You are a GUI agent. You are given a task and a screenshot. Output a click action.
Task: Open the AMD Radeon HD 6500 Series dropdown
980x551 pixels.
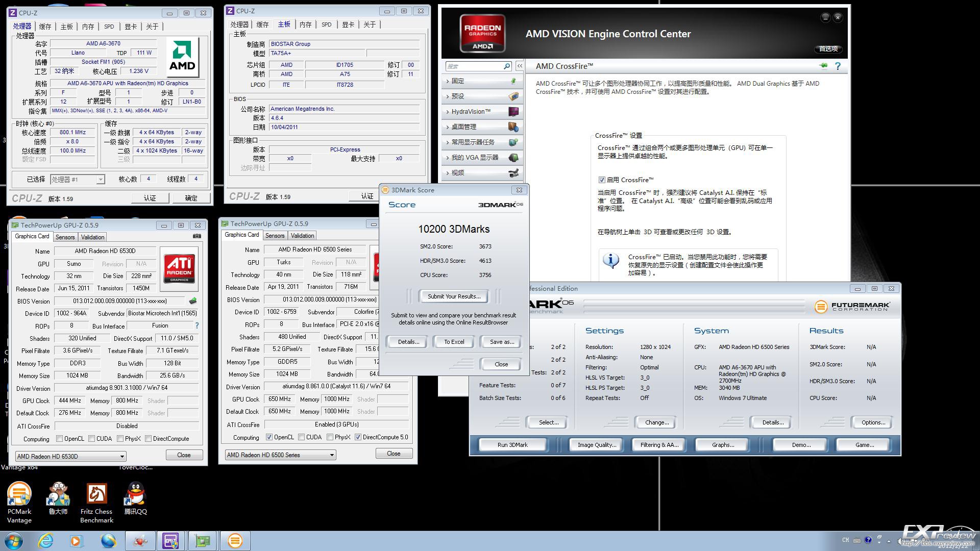[280, 455]
